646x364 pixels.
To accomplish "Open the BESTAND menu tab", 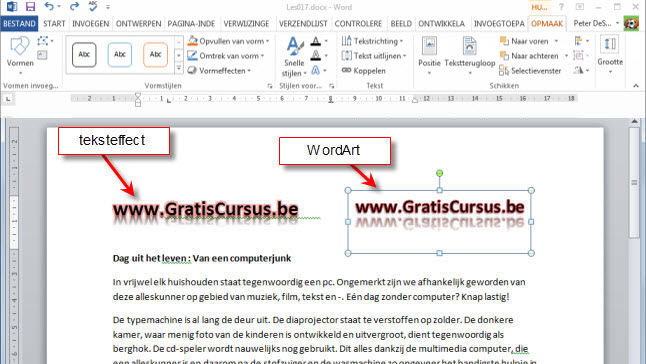I will 19,24.
